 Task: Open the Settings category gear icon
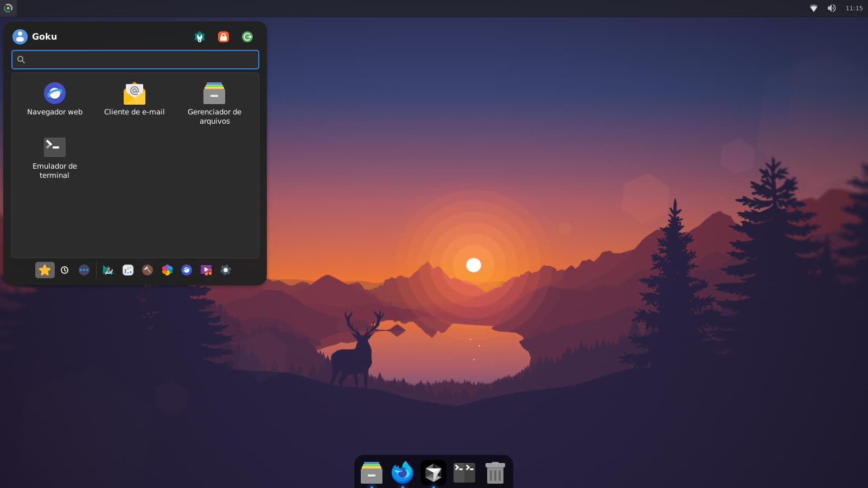tap(226, 270)
